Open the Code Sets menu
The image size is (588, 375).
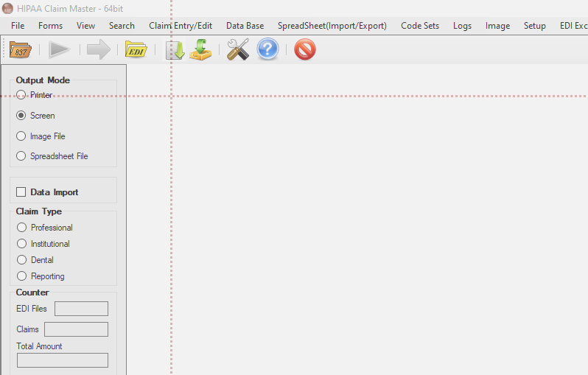pyautogui.click(x=420, y=26)
